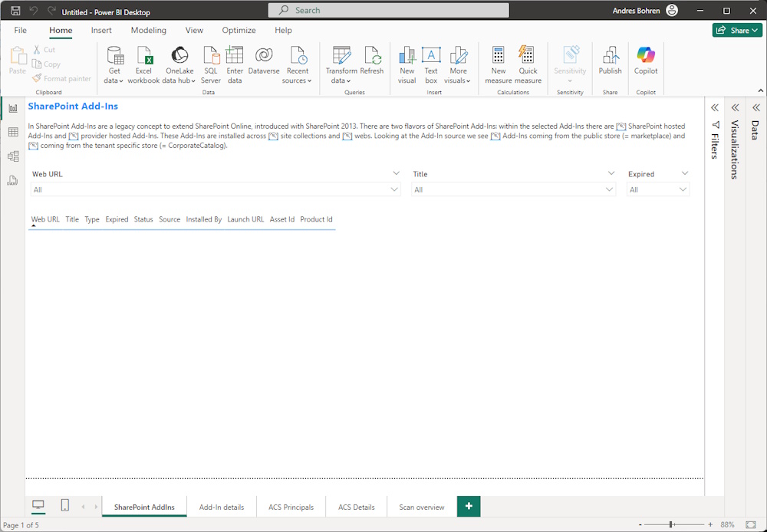Open OneLake data hub
The height and width of the screenshot is (532, 767).
[179, 65]
